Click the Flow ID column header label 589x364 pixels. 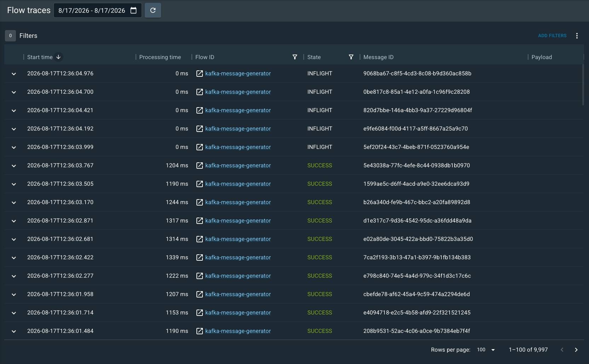pos(205,57)
